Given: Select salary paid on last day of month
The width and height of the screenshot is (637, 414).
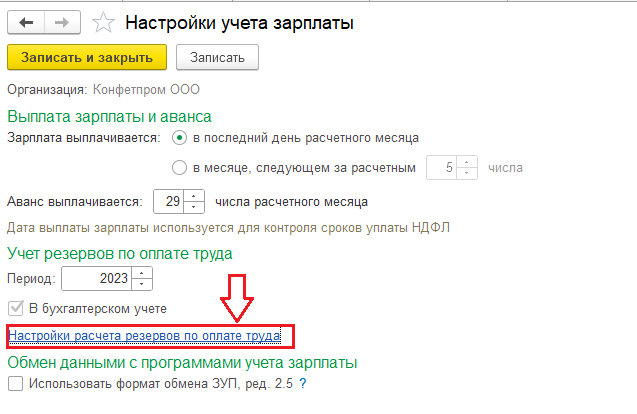Looking at the screenshot, I should (179, 138).
